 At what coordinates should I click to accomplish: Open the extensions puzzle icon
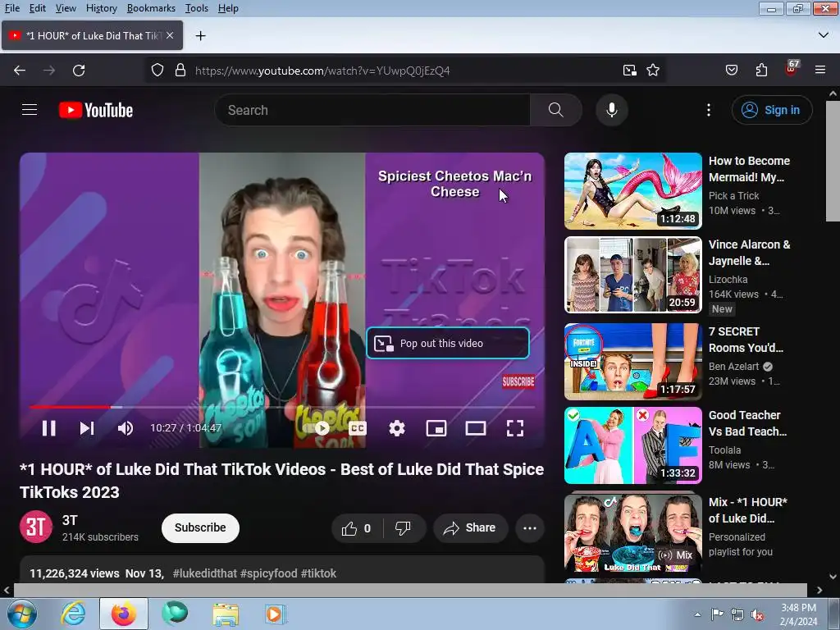tap(761, 71)
